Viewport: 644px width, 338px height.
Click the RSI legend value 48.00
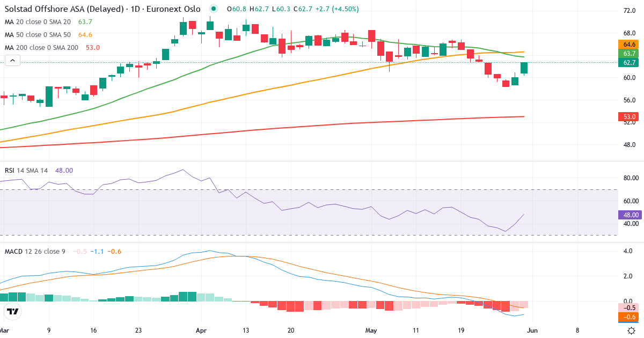click(x=64, y=170)
